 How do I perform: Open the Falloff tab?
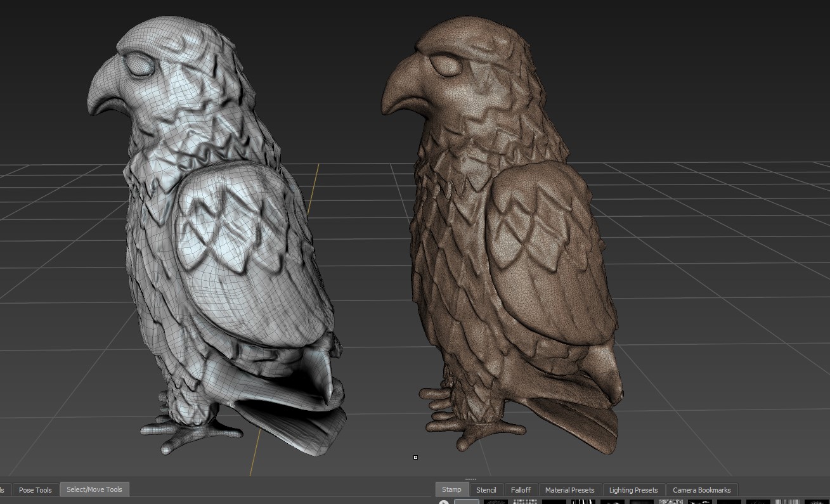tap(521, 490)
